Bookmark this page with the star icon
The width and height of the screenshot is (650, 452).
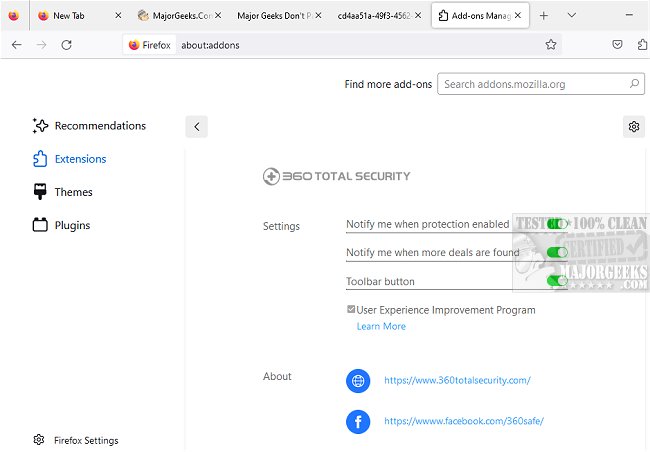point(551,45)
